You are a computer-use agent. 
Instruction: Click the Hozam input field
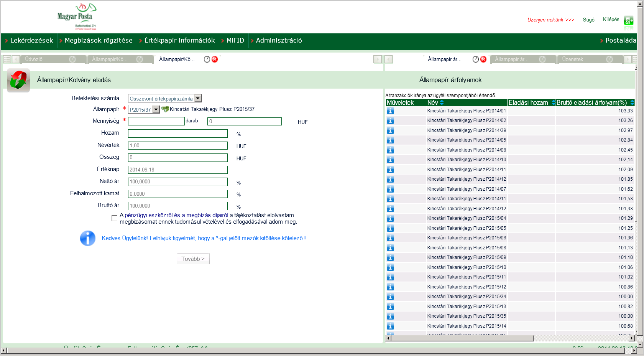[178, 133]
